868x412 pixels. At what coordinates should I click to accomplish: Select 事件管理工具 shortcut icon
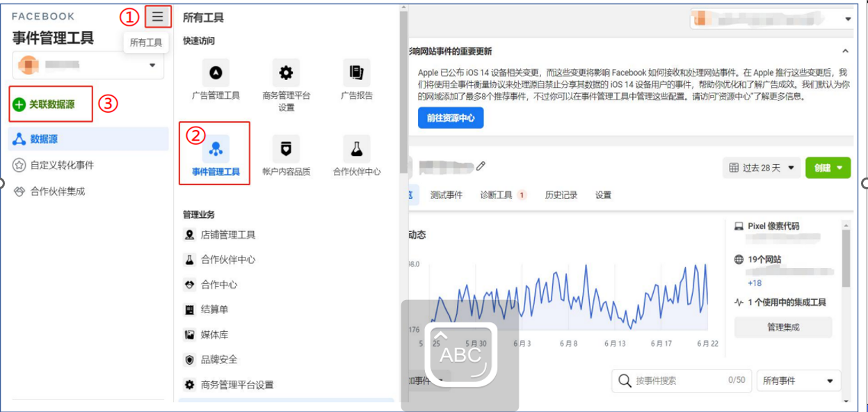tap(216, 148)
